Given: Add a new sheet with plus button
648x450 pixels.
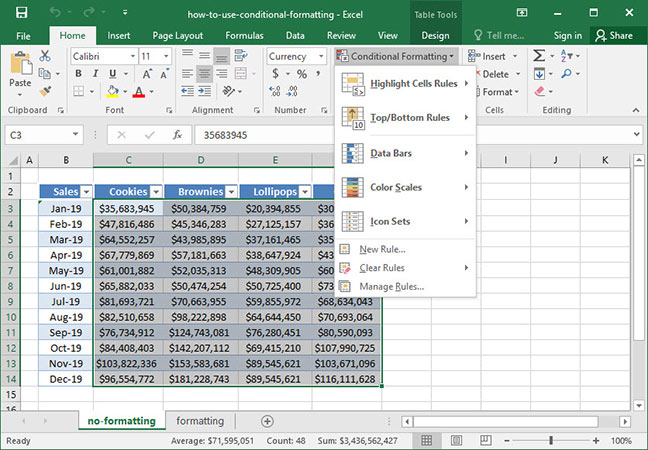Looking at the screenshot, I should (267, 421).
